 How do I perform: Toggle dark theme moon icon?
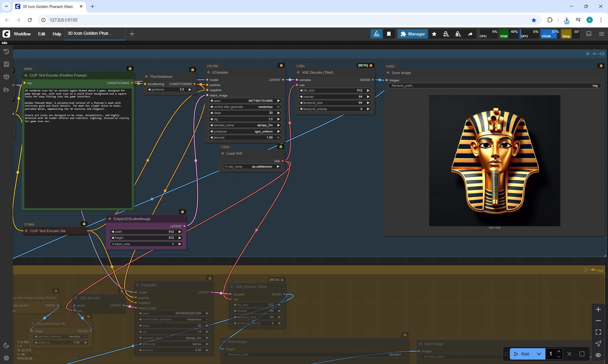click(x=6, y=345)
